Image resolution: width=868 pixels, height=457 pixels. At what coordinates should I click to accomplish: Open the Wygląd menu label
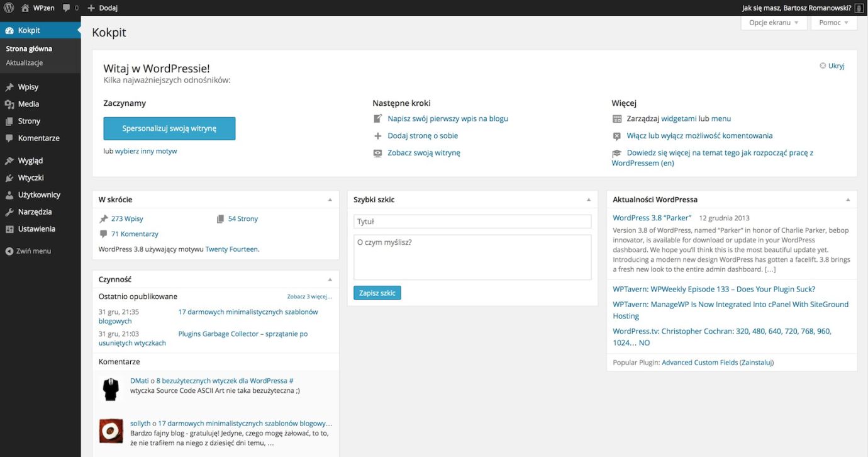[31, 161]
